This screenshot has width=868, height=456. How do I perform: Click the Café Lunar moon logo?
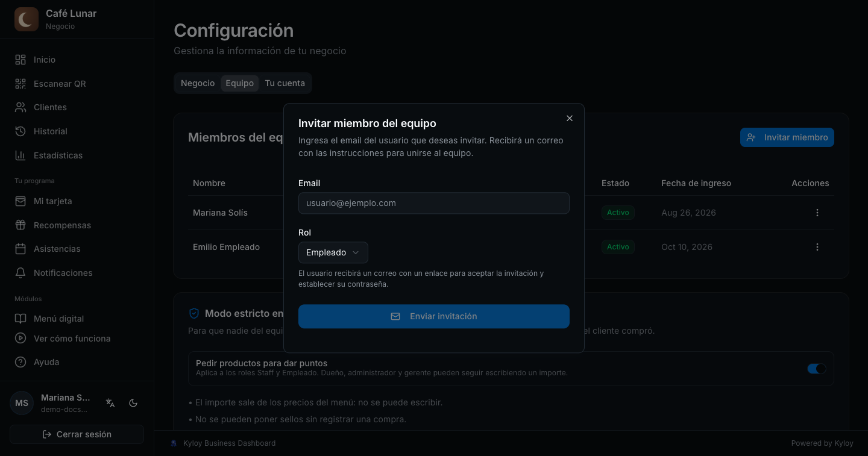click(27, 19)
